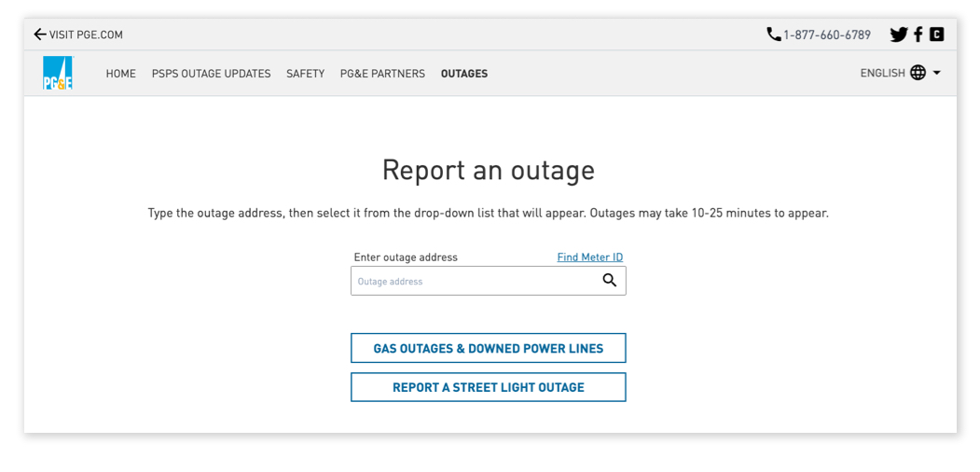980x472 pixels.
Task: Open the PG&E PARTNERS menu item
Action: click(x=382, y=74)
